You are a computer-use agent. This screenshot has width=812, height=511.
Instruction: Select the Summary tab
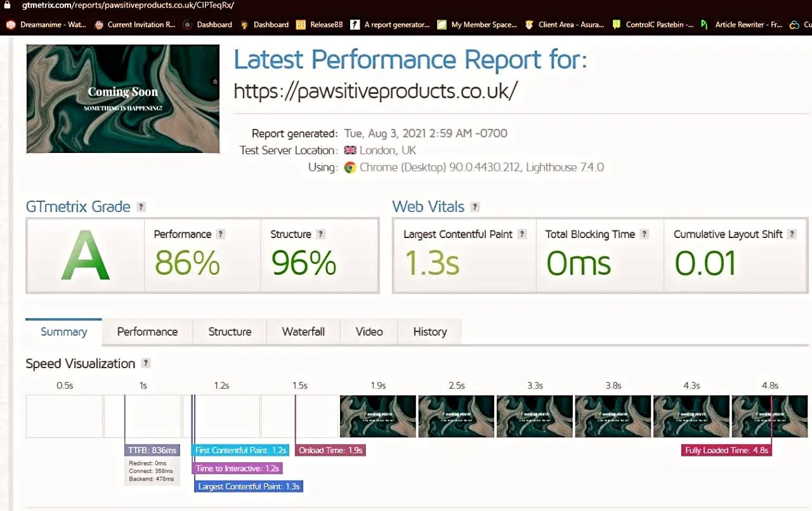tap(63, 331)
